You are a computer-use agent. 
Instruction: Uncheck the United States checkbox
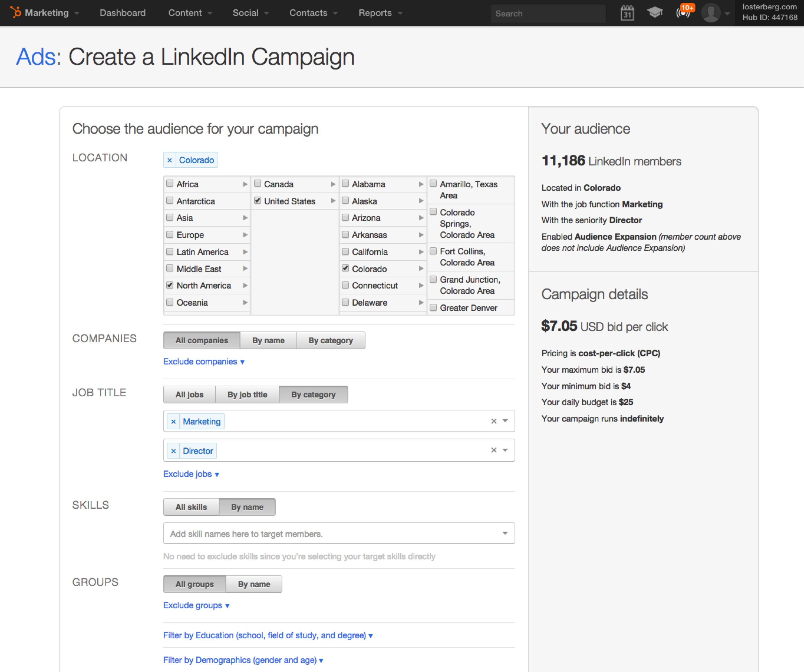258,200
